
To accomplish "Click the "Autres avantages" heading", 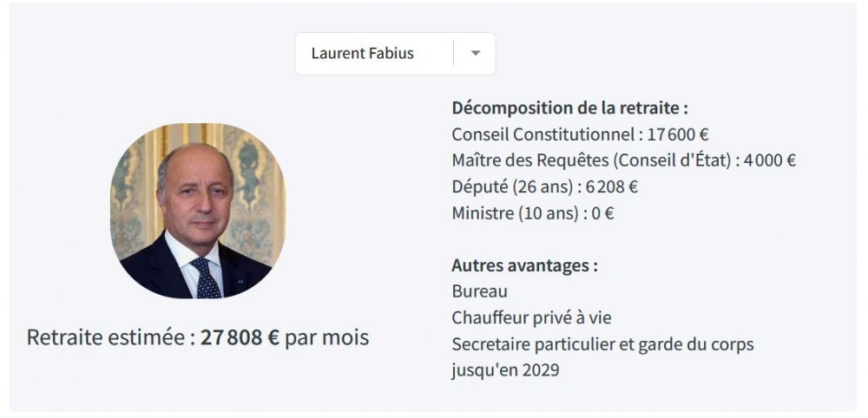I will [x=524, y=265].
